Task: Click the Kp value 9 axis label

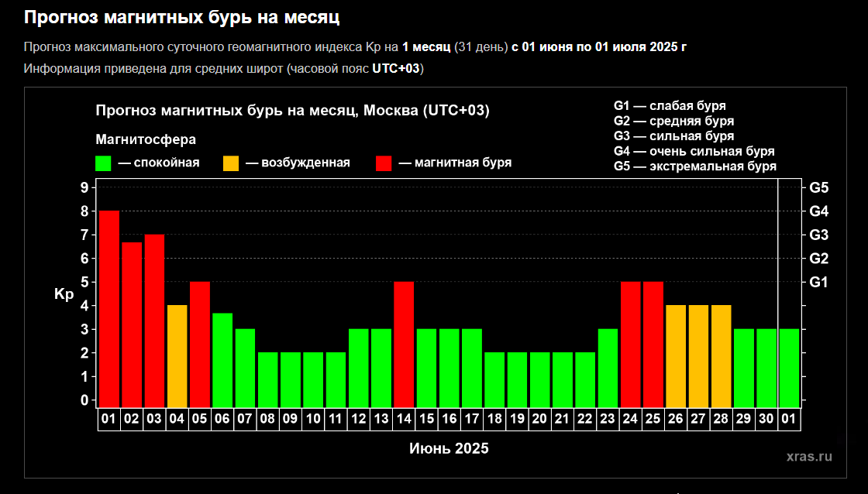Action: click(x=84, y=187)
